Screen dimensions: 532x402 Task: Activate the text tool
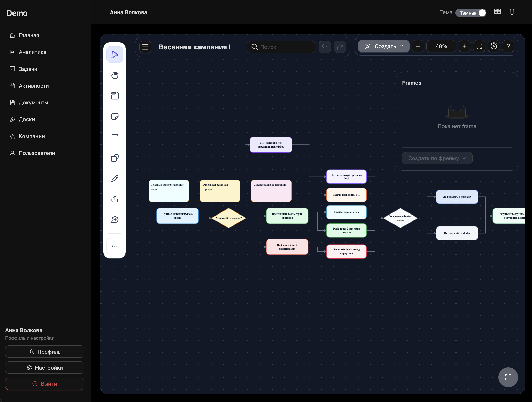[x=115, y=137]
